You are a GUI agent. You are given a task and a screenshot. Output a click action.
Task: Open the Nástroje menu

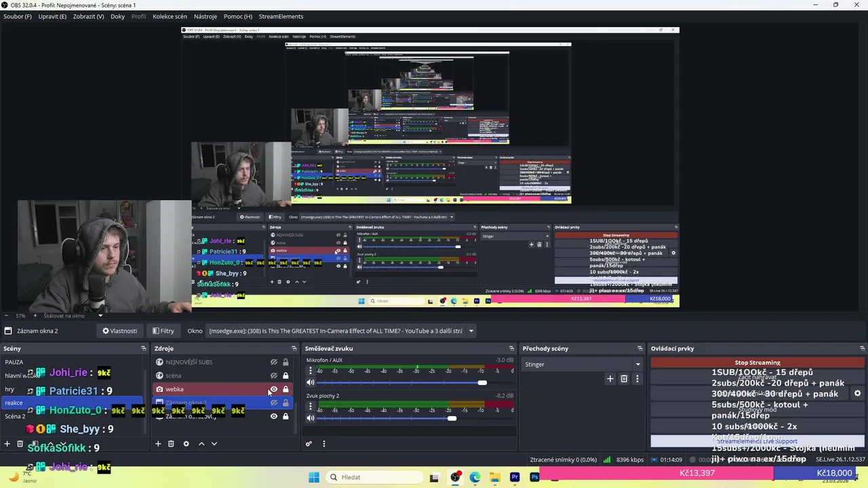[x=205, y=16]
